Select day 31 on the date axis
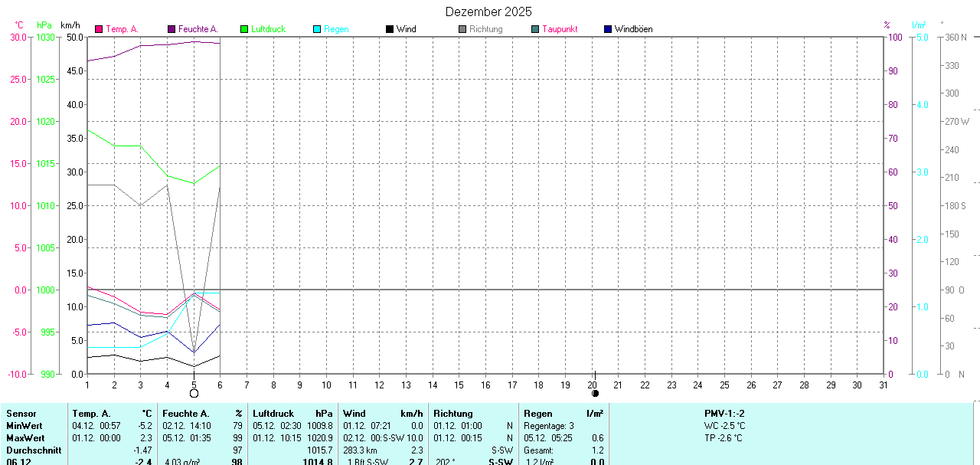Screen dimensions: 980x465 (884, 385)
